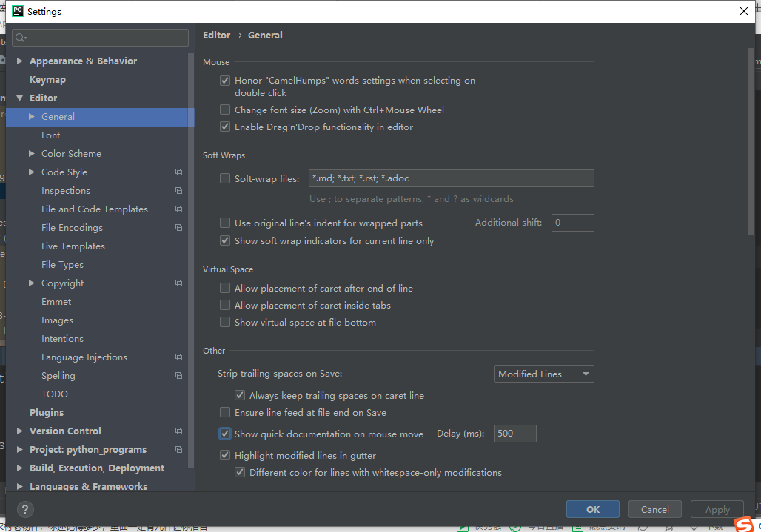The image size is (761, 532).
Task: Click the project-level icon next to Version Control
Action: point(178,431)
